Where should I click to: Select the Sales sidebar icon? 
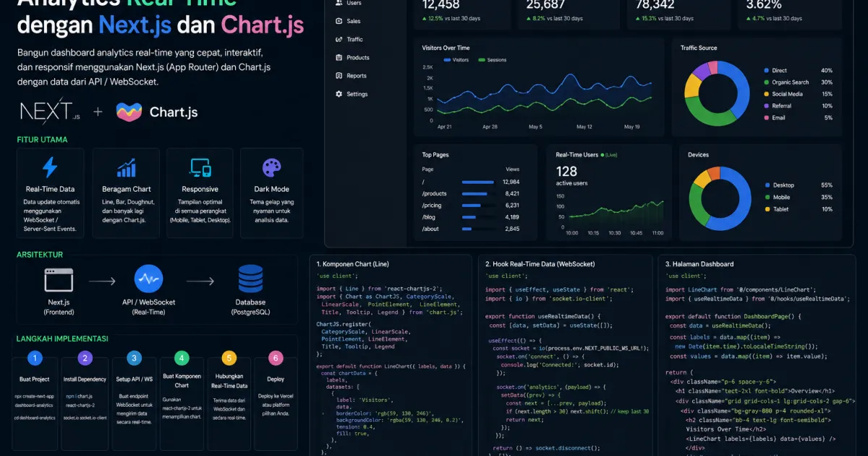click(x=339, y=21)
